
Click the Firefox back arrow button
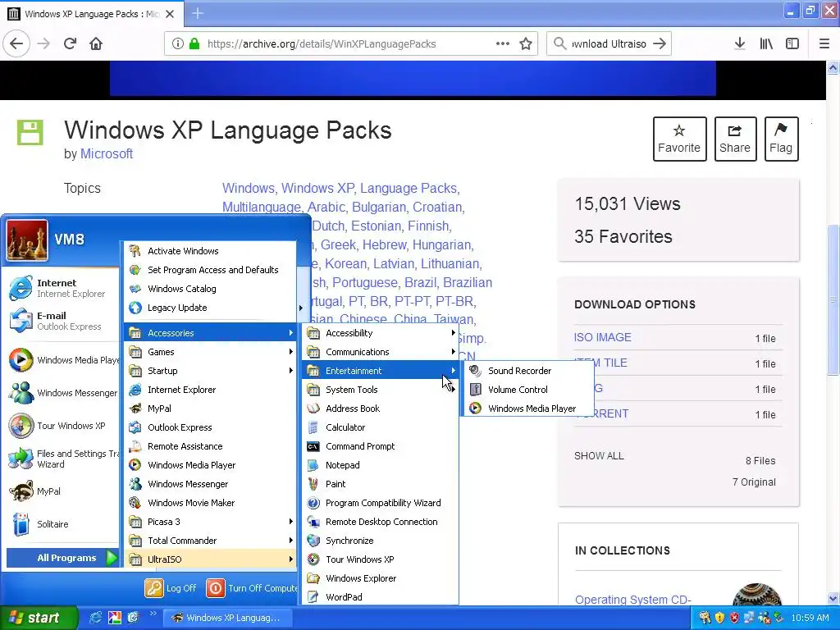click(16, 43)
